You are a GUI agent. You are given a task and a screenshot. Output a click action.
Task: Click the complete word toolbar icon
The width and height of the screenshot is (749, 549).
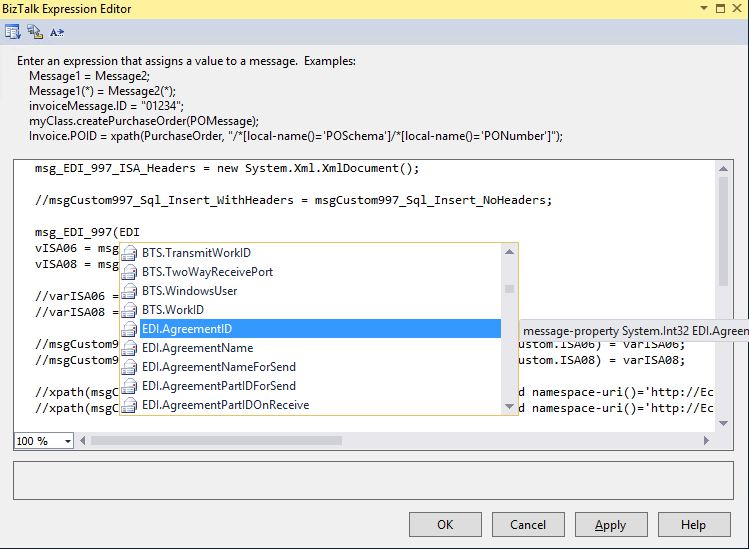point(57,32)
